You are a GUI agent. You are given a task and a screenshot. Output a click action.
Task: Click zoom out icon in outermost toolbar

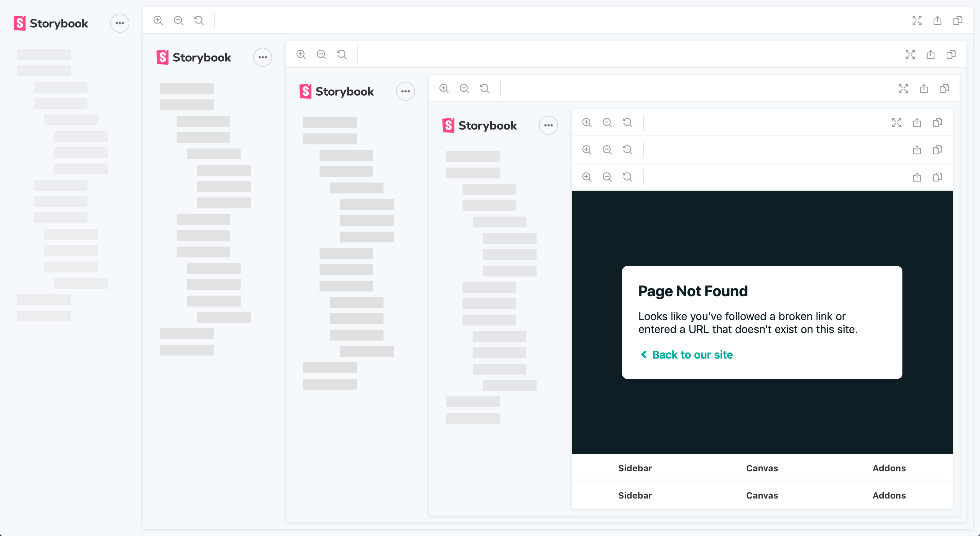tap(178, 20)
